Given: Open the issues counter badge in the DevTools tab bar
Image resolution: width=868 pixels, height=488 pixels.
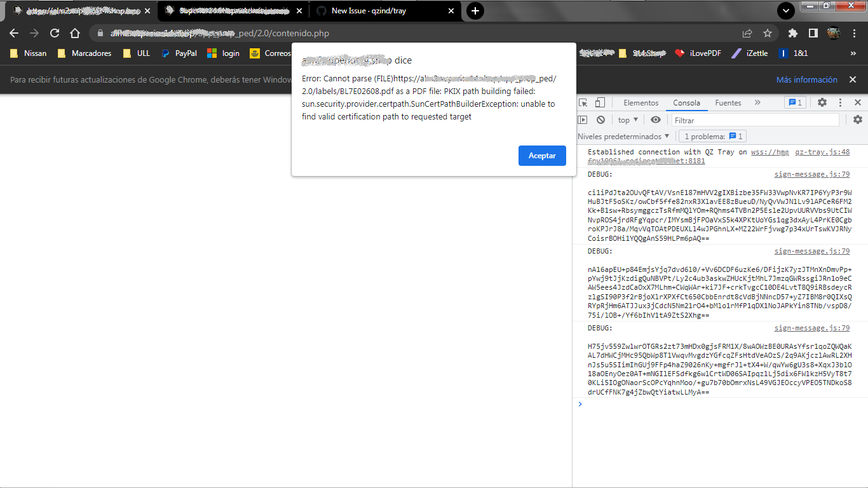Looking at the screenshot, I should click(x=795, y=102).
